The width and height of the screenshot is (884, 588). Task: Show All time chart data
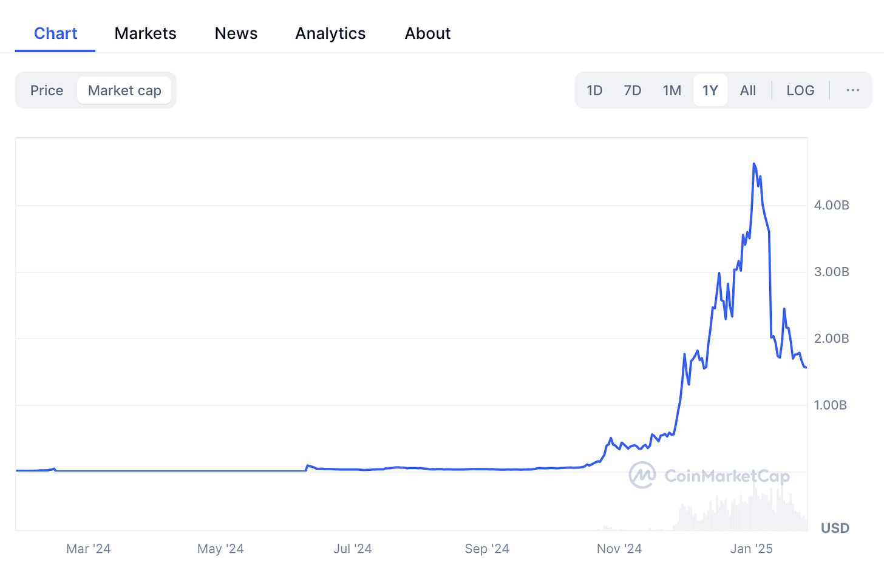(748, 90)
